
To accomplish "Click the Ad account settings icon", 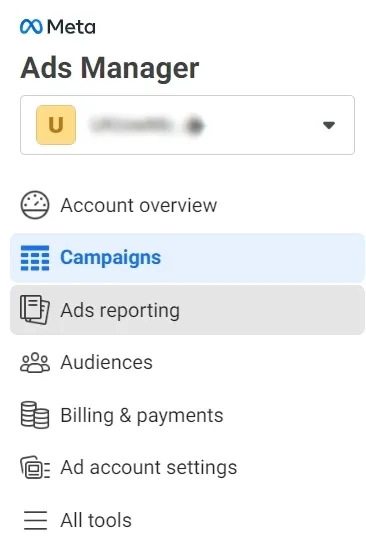I will point(35,467).
